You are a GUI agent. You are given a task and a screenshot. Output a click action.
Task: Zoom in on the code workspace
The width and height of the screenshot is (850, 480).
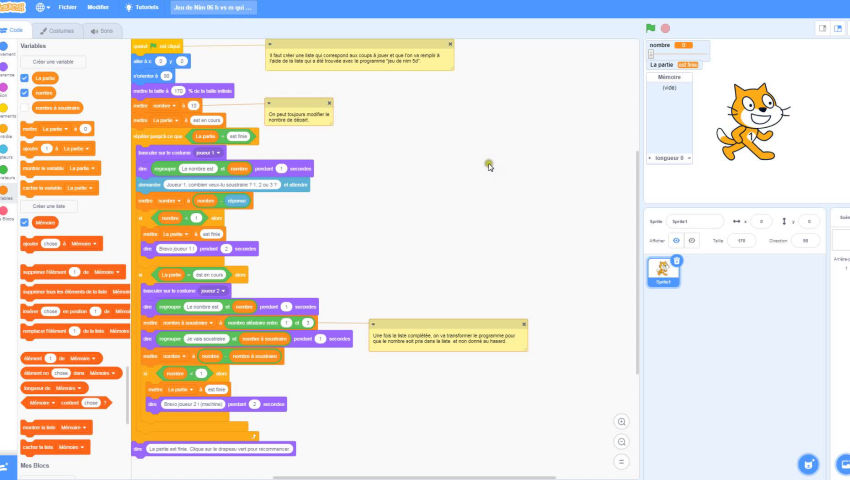pyautogui.click(x=622, y=422)
